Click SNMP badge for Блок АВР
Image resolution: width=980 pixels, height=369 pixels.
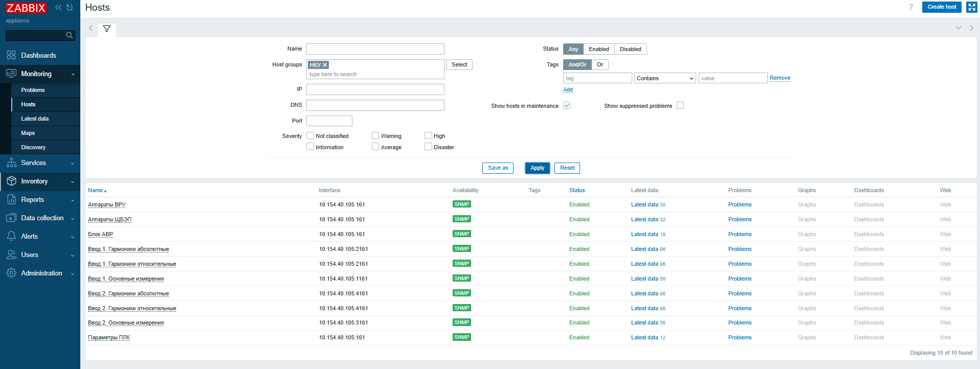(x=461, y=234)
